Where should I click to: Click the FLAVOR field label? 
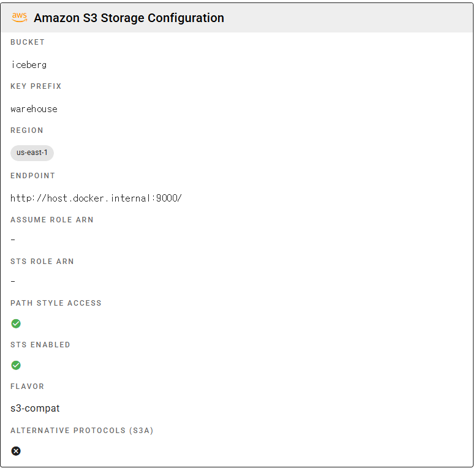coord(28,387)
